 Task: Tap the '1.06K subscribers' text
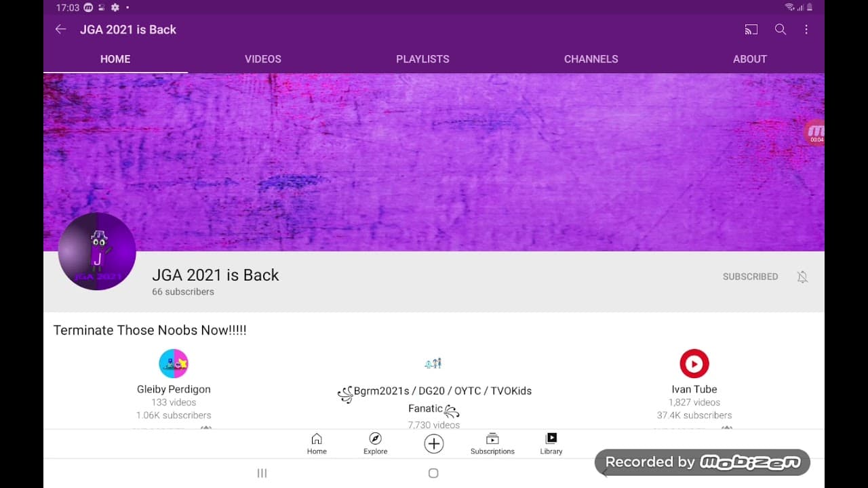pyautogui.click(x=174, y=415)
